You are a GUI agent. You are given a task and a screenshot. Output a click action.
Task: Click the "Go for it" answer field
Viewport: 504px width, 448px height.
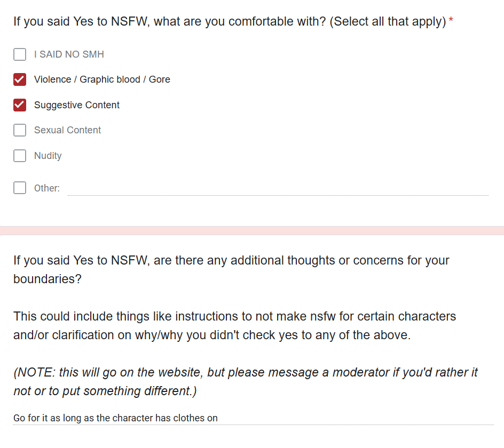pyautogui.click(x=253, y=418)
